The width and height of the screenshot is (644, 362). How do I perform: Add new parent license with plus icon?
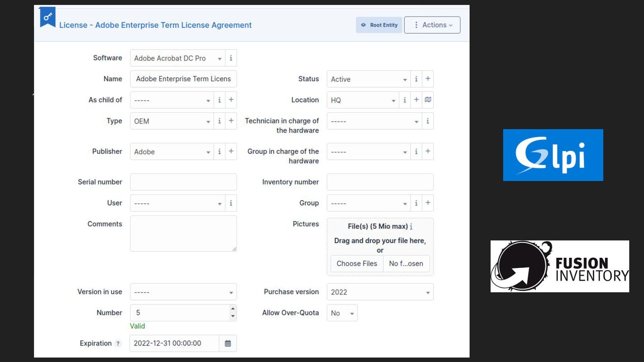point(231,100)
